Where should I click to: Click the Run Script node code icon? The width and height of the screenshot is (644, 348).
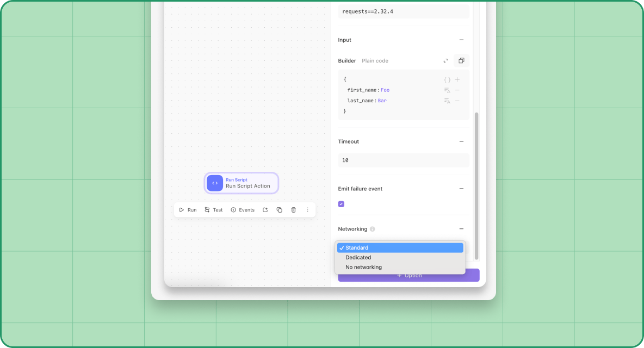tap(215, 183)
